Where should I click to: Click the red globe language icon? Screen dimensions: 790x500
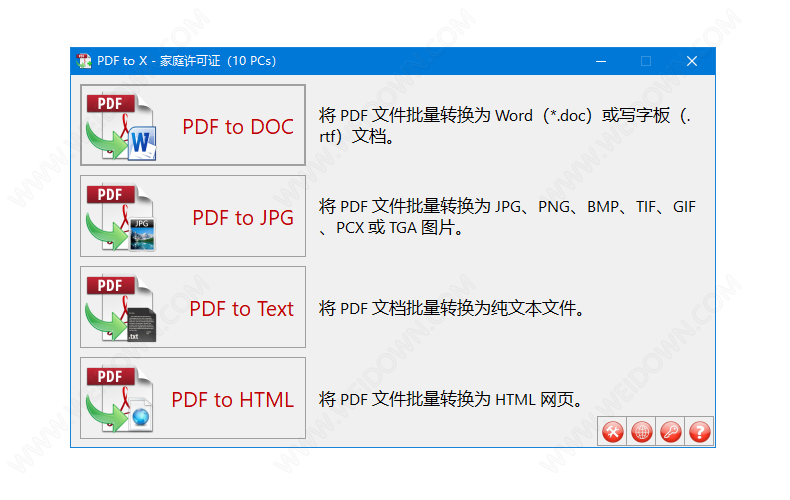tap(641, 431)
